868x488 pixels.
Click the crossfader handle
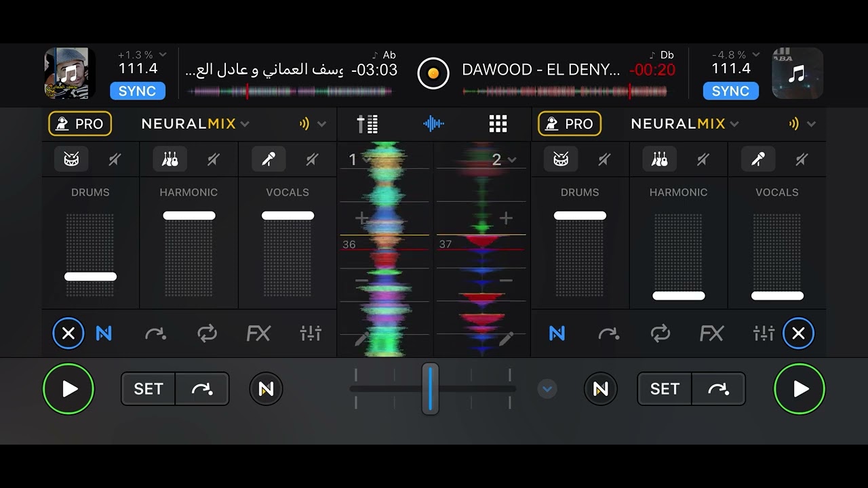(430, 388)
